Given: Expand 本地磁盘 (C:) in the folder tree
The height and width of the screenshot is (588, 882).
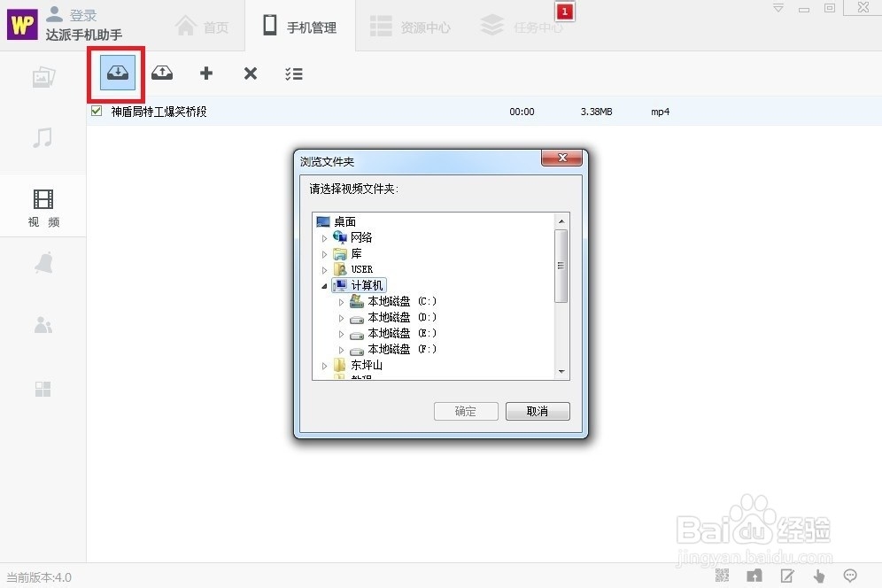Looking at the screenshot, I should [341, 301].
